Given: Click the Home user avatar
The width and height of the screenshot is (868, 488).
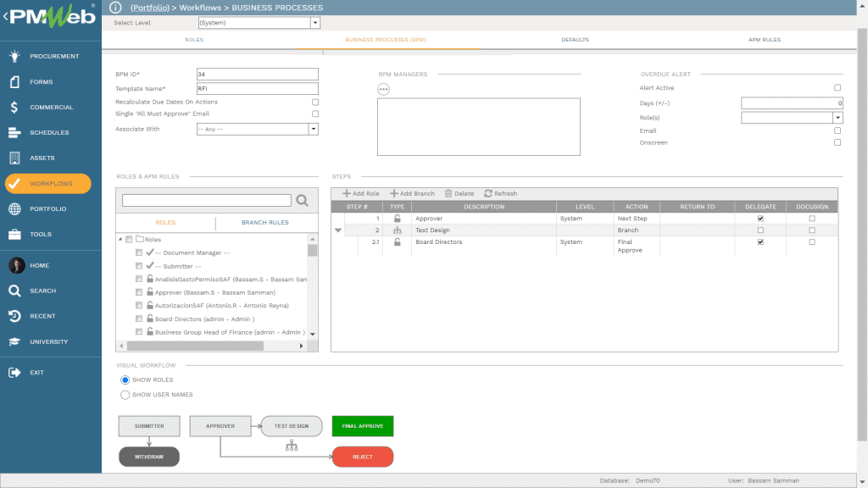Looking at the screenshot, I should coord(17,265).
